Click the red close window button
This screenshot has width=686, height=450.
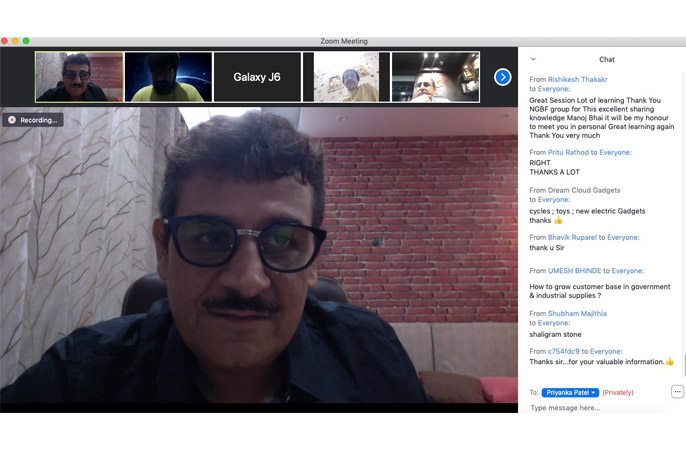[4, 41]
